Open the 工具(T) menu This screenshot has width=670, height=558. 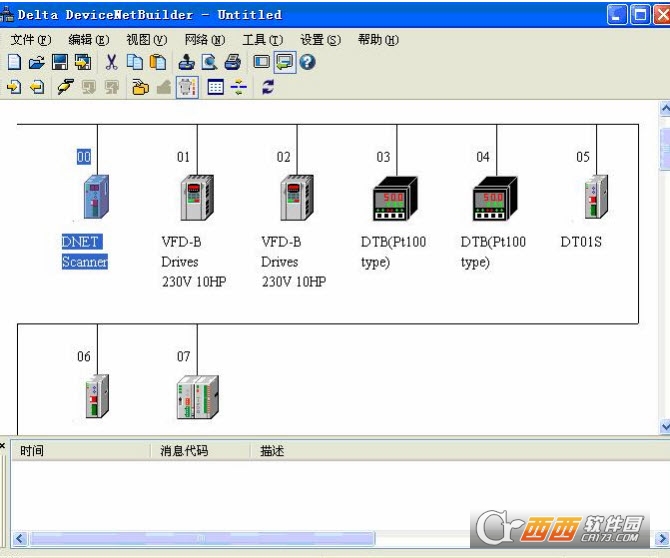(x=262, y=40)
